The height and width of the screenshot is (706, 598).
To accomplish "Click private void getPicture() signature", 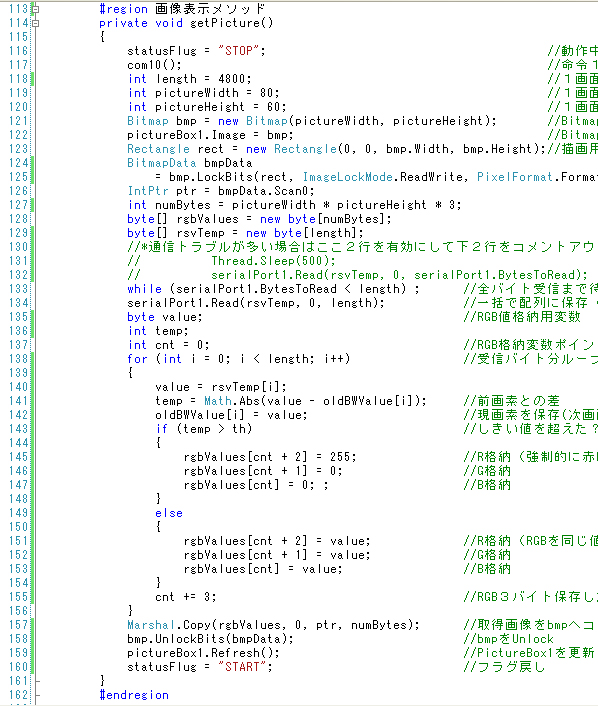I will (x=186, y=23).
